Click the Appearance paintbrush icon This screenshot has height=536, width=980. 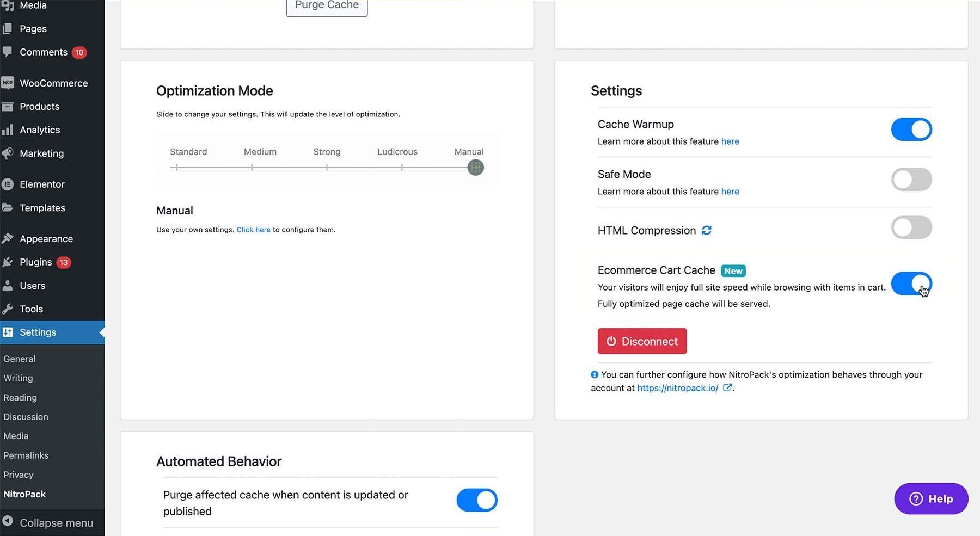[x=8, y=238]
